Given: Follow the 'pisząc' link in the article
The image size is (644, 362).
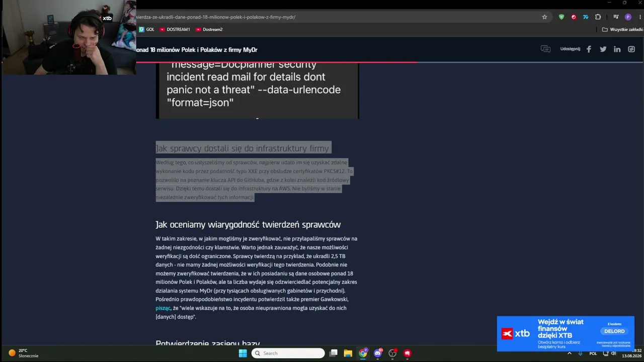Looking at the screenshot, I should pyautogui.click(x=163, y=308).
